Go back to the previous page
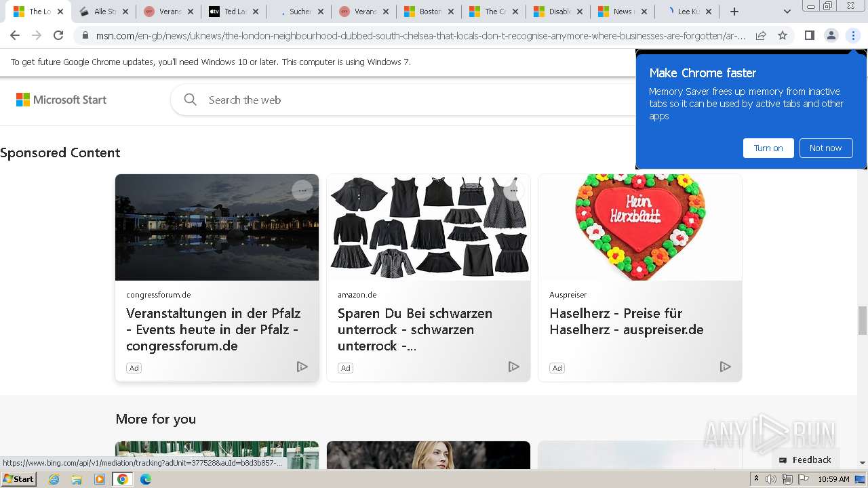This screenshot has height=488, width=868. 15,35
